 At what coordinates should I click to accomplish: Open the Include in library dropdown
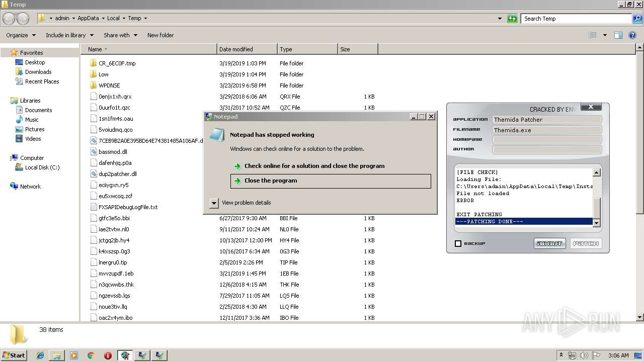[69, 35]
